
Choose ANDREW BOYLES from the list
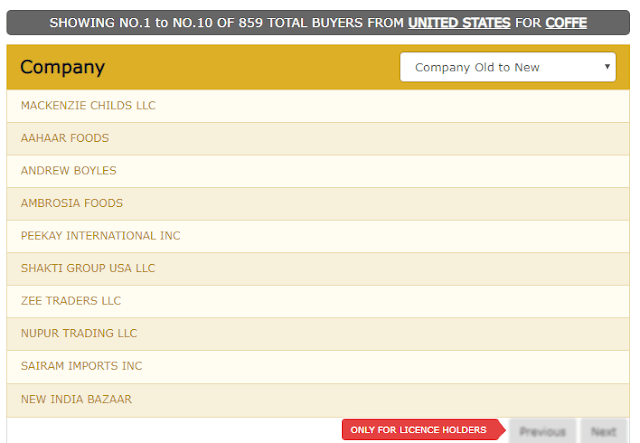click(68, 171)
